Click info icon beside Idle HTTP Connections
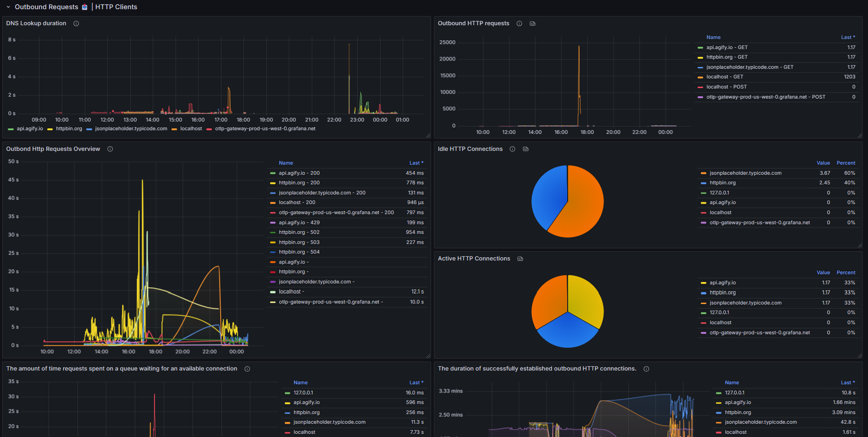This screenshot has height=437, width=868. (512, 149)
